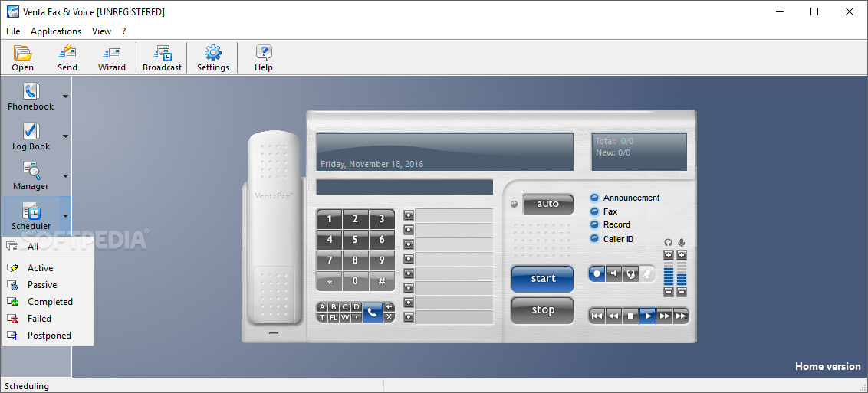Open the File menu
The height and width of the screenshot is (393, 868).
(x=13, y=31)
